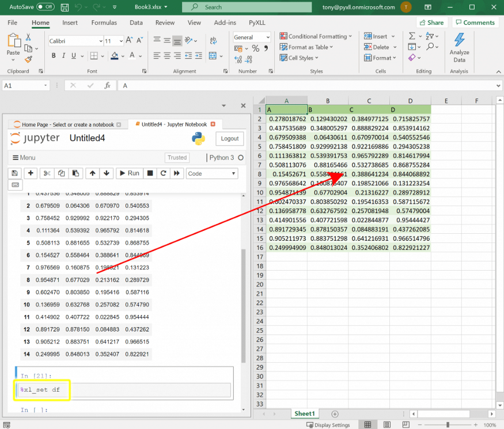Image resolution: width=504 pixels, height=429 pixels.
Task: Click the Logout button
Action: tap(229, 138)
